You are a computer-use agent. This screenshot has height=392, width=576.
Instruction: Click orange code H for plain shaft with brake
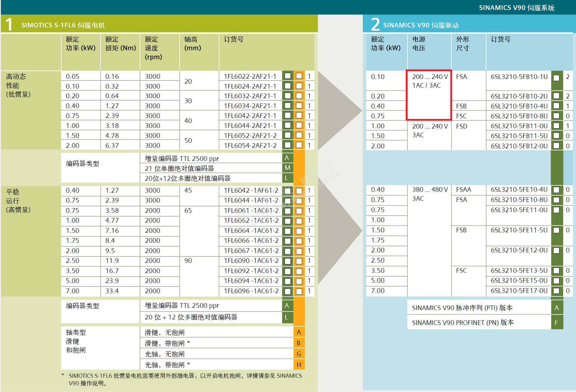click(299, 365)
